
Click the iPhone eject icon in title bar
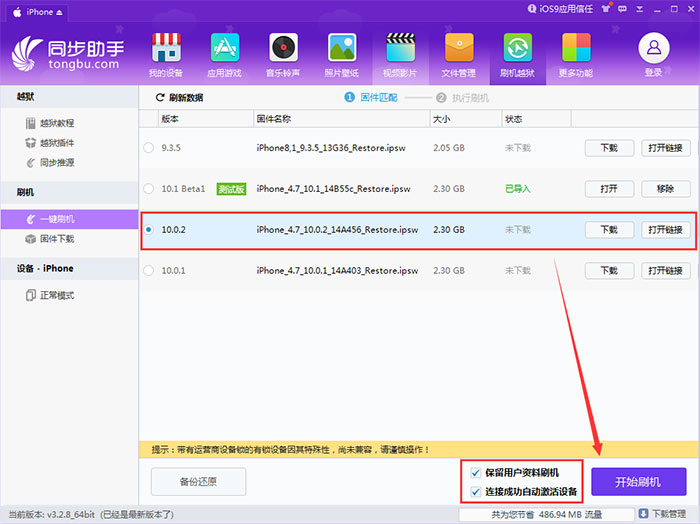[x=59, y=12]
